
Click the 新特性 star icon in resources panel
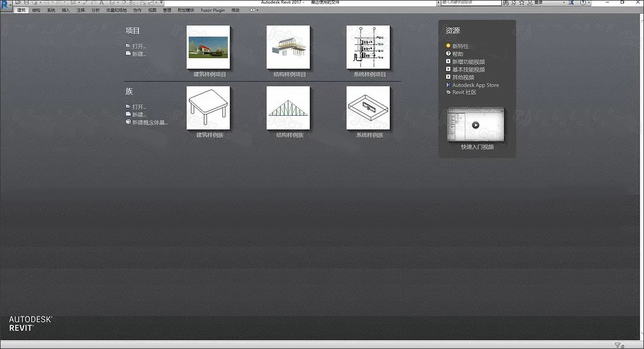pyautogui.click(x=448, y=46)
